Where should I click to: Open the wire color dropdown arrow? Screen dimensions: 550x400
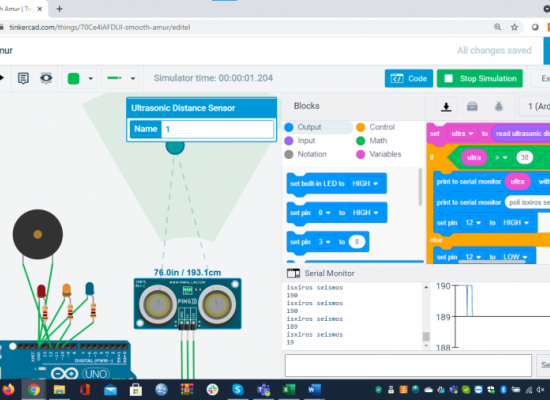point(90,78)
